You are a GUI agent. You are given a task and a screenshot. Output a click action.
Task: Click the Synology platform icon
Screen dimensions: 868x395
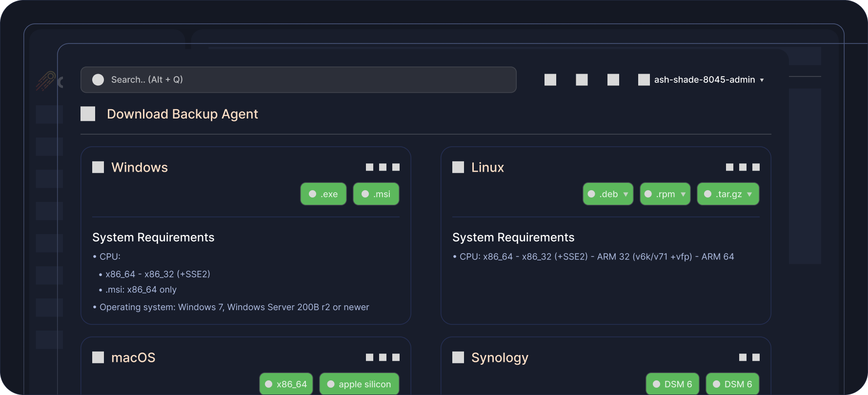pos(458,357)
